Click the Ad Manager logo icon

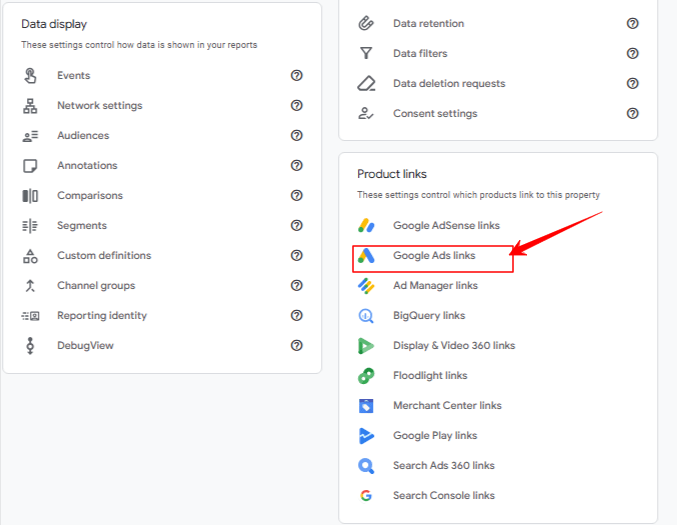click(x=366, y=286)
